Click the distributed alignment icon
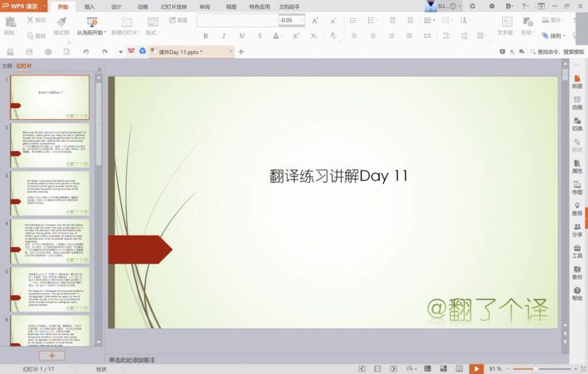Image resolution: width=588 pixels, height=374 pixels. click(427, 36)
